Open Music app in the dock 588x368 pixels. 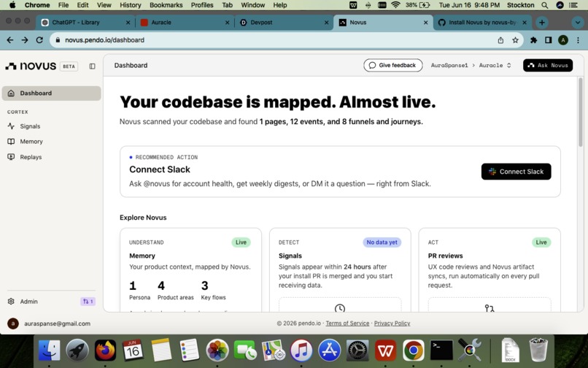coord(301,350)
